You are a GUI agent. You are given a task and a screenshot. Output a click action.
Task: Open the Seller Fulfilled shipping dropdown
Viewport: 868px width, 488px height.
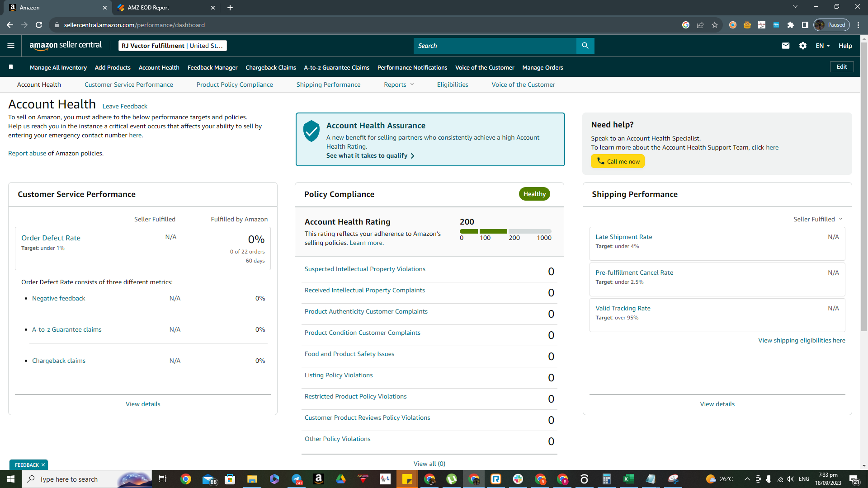click(x=818, y=219)
